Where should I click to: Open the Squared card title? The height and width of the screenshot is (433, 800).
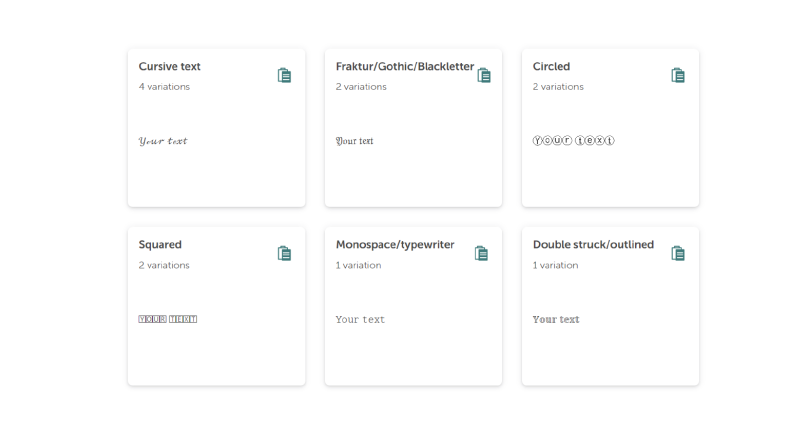pyautogui.click(x=160, y=245)
